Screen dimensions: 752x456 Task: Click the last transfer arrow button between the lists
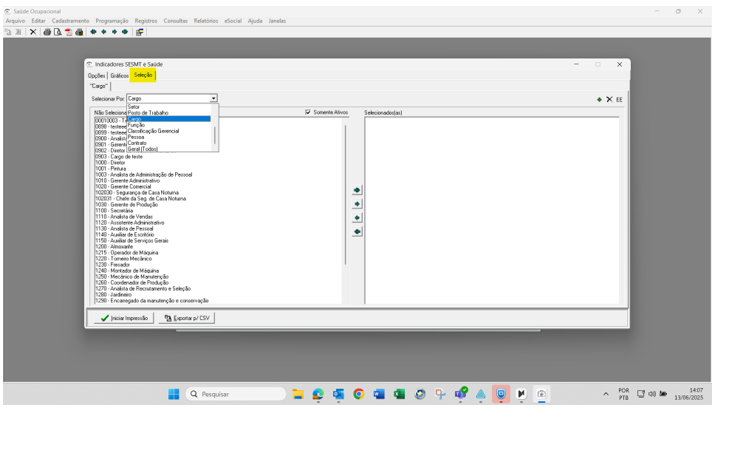click(357, 232)
